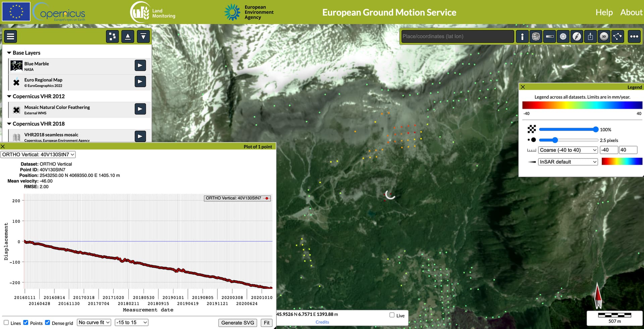This screenshot has height=329, width=644.
Task: Click the Generate SVG button
Action: (x=237, y=323)
